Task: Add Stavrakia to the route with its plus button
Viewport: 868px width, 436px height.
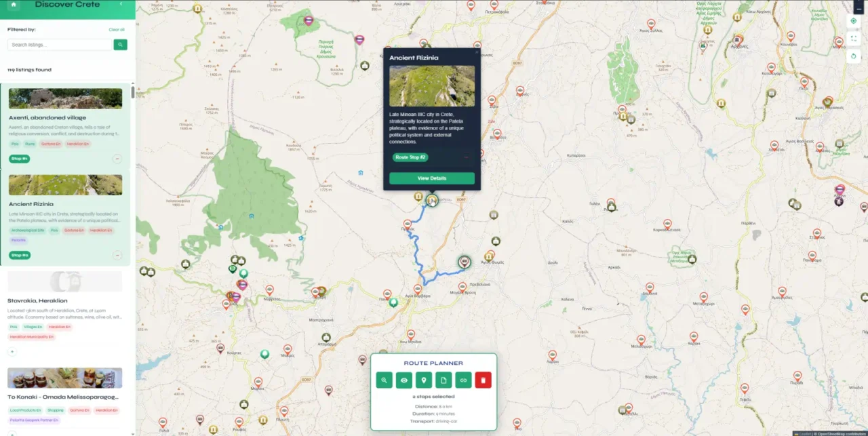Action: [12, 351]
